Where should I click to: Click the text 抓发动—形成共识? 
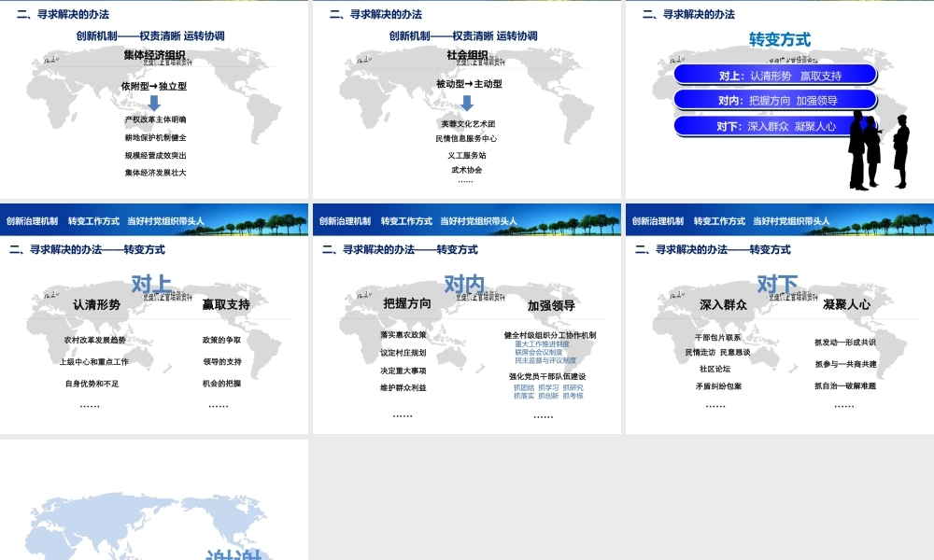point(845,343)
